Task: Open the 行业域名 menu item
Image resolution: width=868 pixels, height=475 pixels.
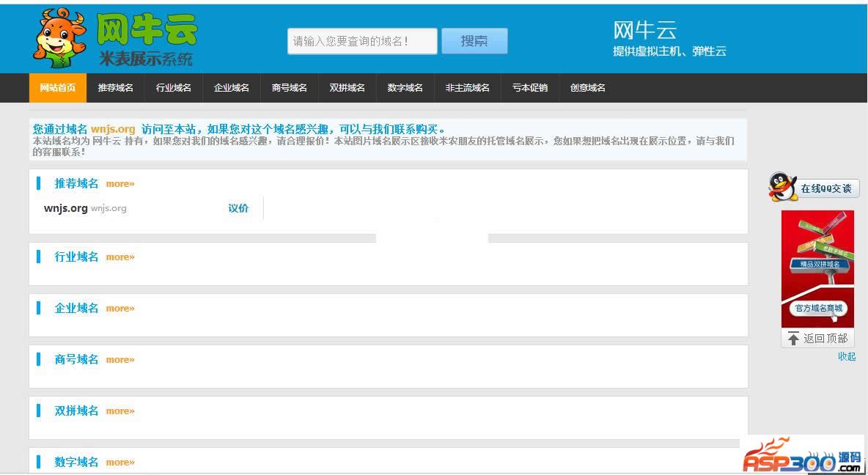Action: (173, 87)
